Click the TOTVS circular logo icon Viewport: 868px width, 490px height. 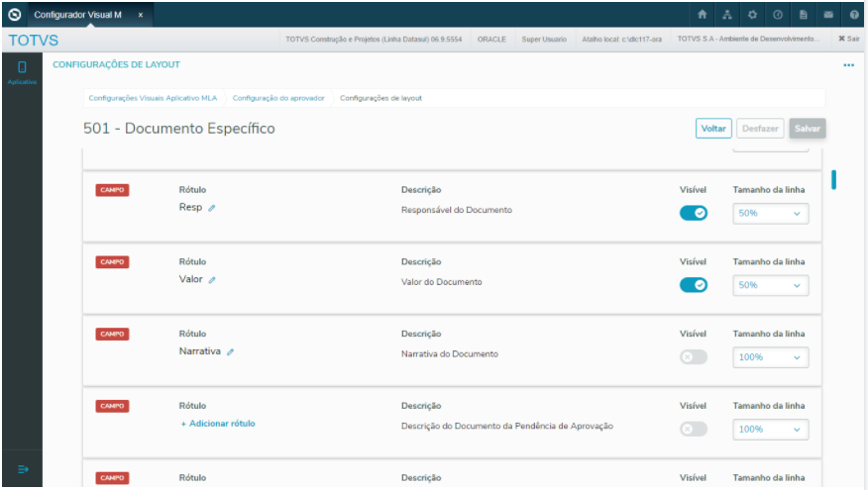(x=15, y=15)
